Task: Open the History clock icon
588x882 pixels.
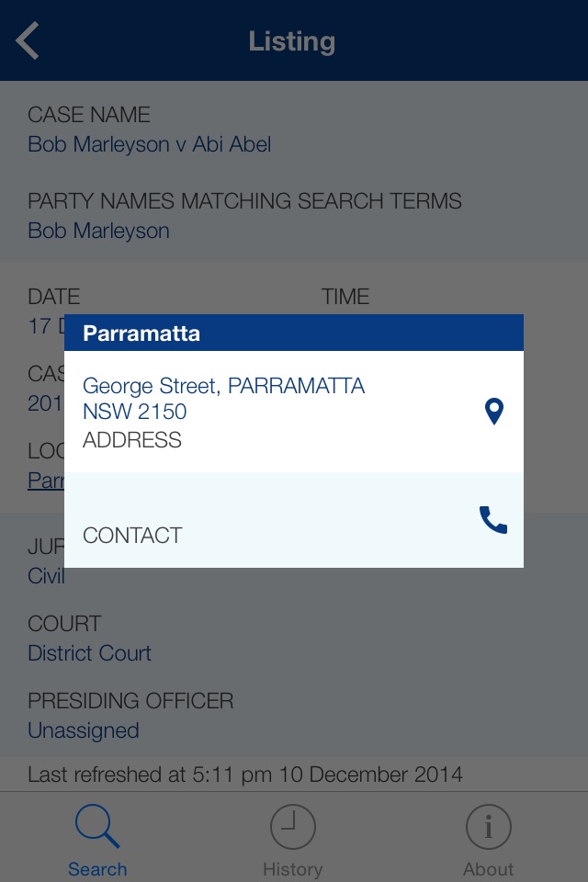Action: pos(292,827)
